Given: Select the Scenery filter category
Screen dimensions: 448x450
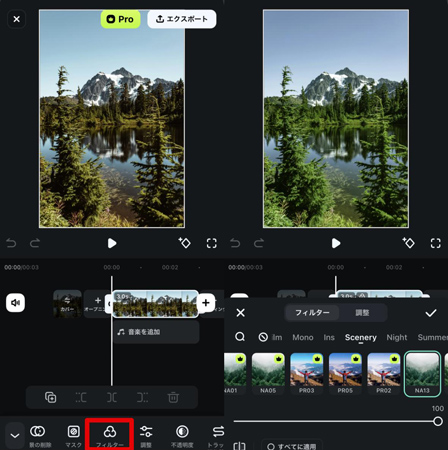Looking at the screenshot, I should pyautogui.click(x=361, y=337).
